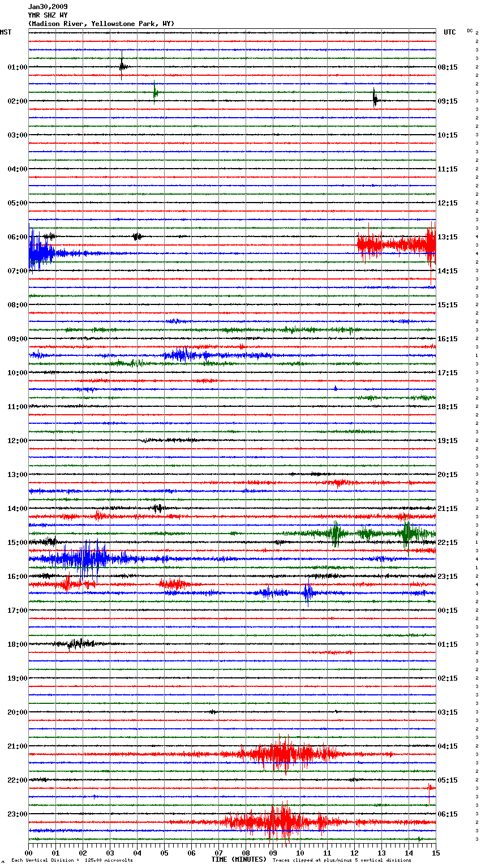This screenshot has height=868, width=481.
Task: Click the traces clipped footnote text
Action: coord(342,860)
